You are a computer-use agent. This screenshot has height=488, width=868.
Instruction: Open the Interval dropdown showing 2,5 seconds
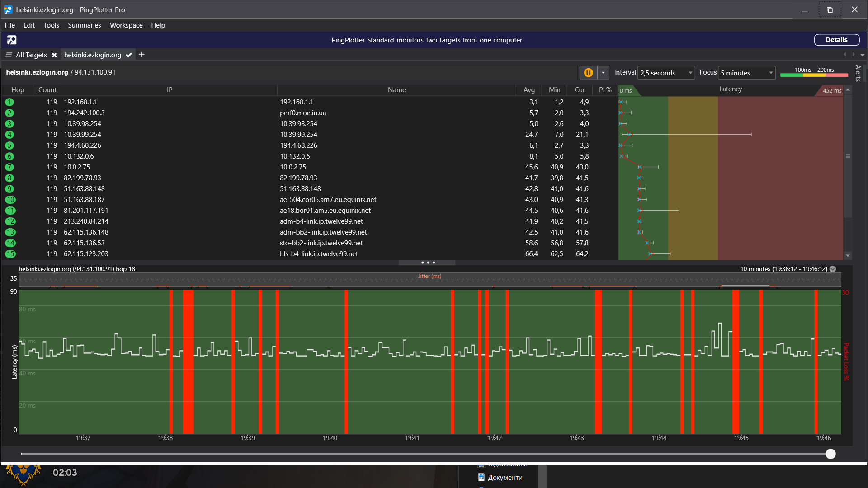coord(666,73)
